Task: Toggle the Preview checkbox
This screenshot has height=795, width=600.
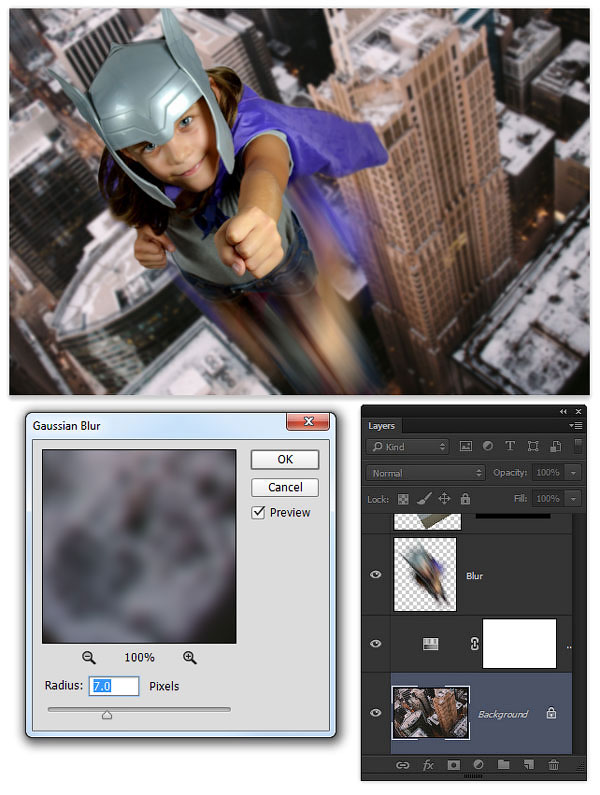Action: pyautogui.click(x=258, y=512)
